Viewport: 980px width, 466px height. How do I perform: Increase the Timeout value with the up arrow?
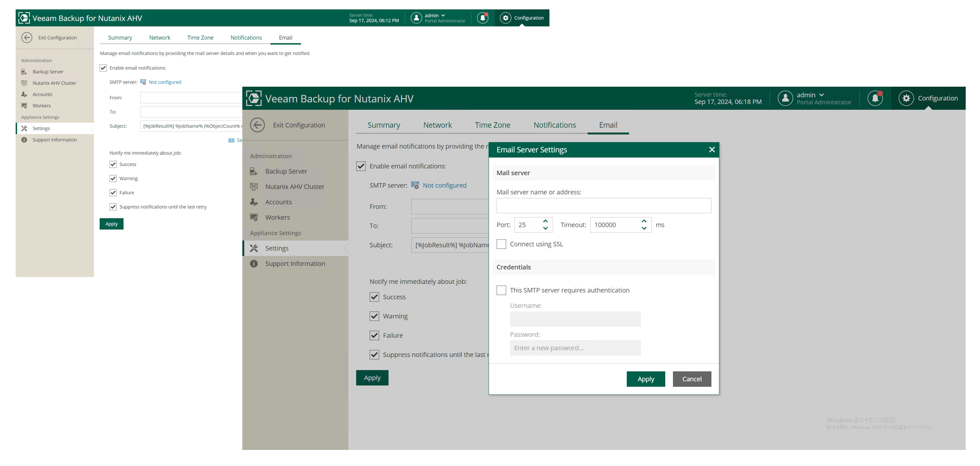tap(644, 221)
